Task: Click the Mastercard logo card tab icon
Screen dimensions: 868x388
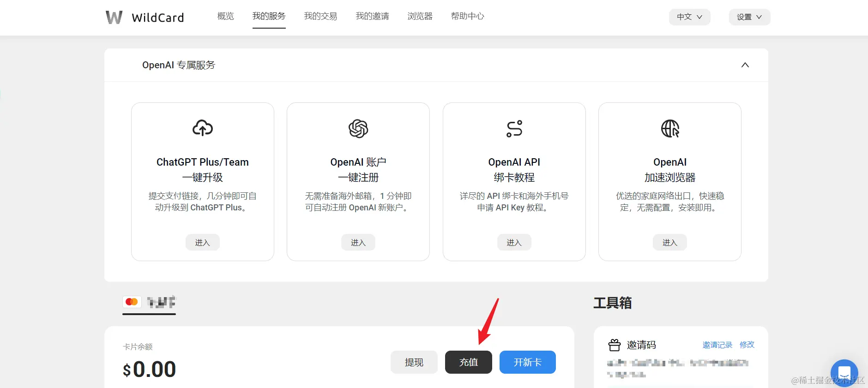Action: (132, 302)
